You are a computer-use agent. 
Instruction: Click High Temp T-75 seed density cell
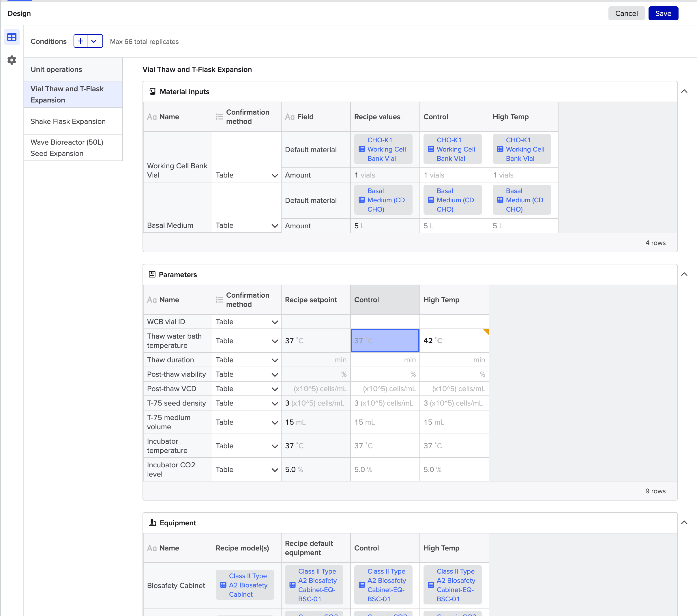point(454,403)
